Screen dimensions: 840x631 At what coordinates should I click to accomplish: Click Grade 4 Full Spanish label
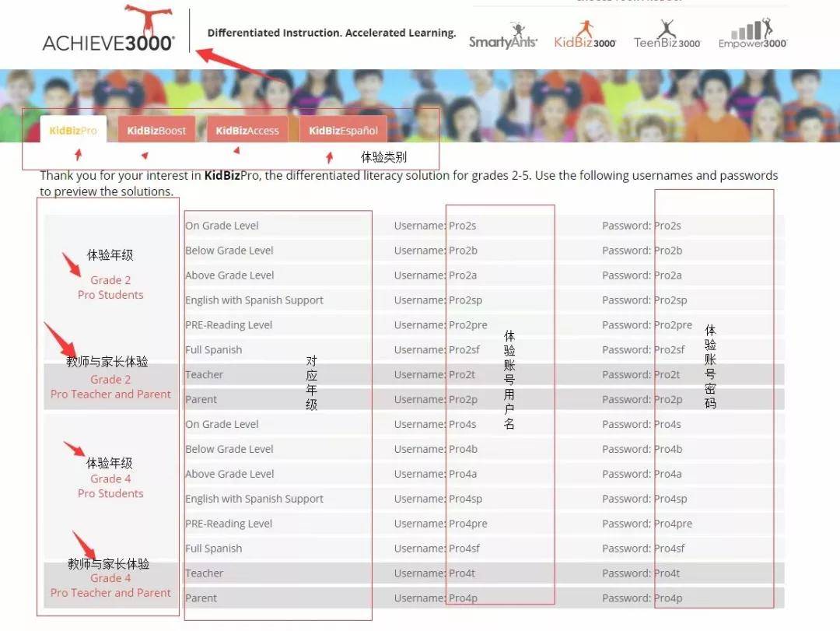click(213, 549)
